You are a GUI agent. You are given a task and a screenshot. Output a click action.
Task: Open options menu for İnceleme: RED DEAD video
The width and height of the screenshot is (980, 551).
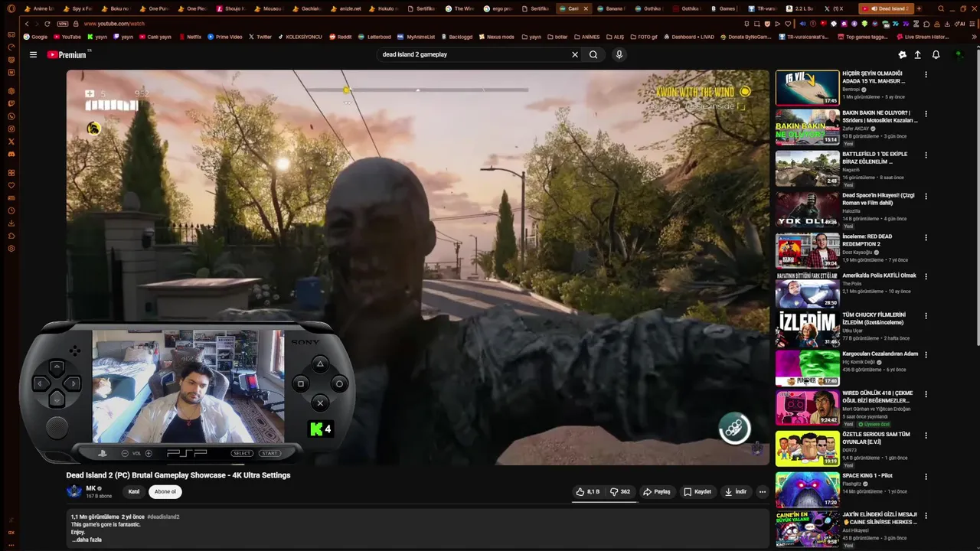pyautogui.click(x=926, y=238)
